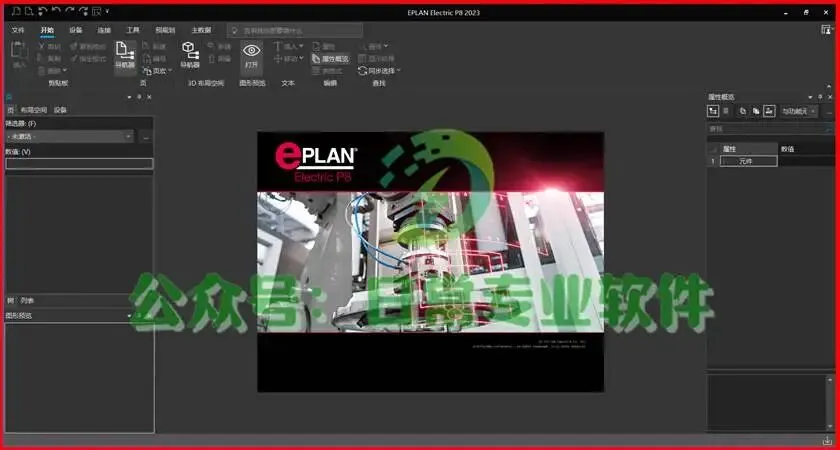Click the 查找 find dropdown
This screenshot has width=840, height=450.
[373, 47]
